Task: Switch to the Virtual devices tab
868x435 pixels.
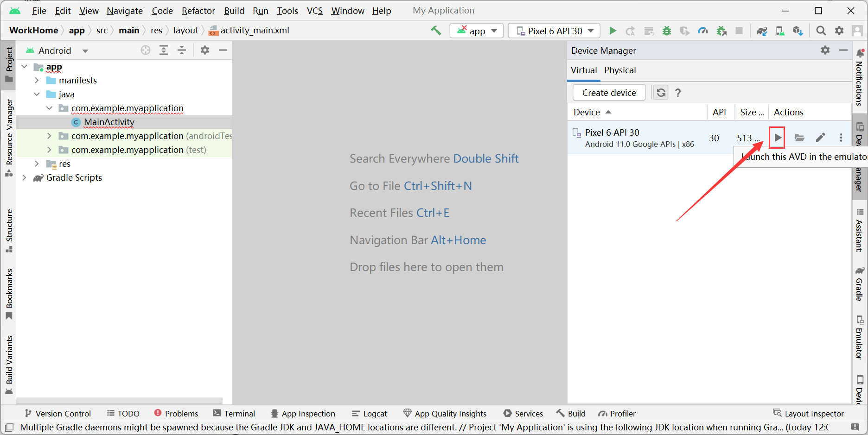Action: [584, 70]
